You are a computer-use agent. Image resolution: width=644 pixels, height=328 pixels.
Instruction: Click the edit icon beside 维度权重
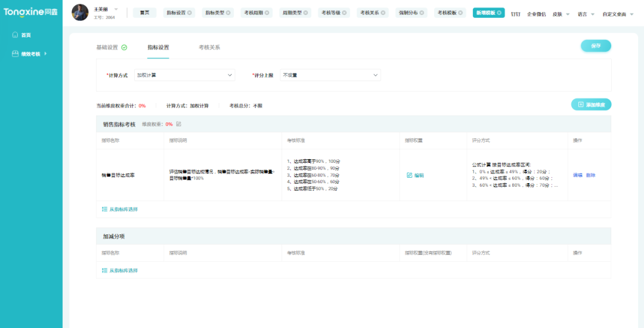click(x=179, y=124)
